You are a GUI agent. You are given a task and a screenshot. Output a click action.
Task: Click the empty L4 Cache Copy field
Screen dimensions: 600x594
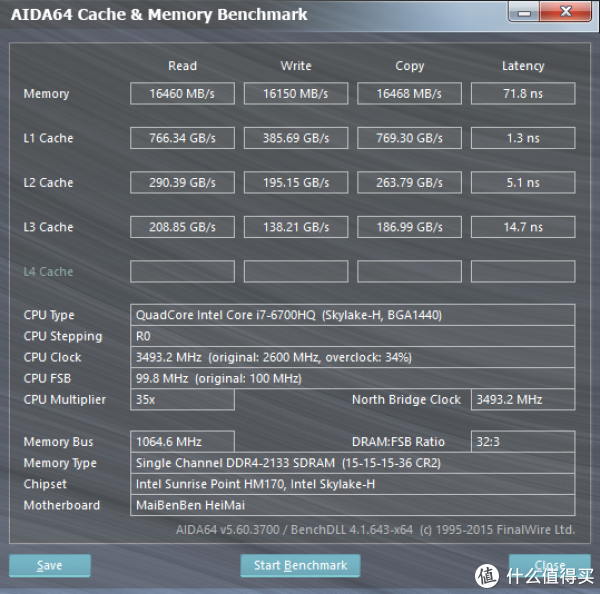tap(409, 271)
